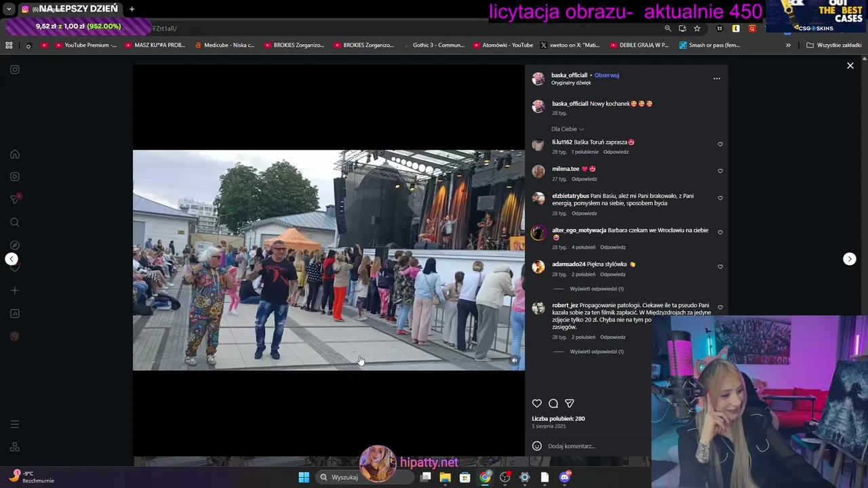The height and width of the screenshot is (488, 868).
Task: Create a new post with plus icon
Action: [15, 290]
